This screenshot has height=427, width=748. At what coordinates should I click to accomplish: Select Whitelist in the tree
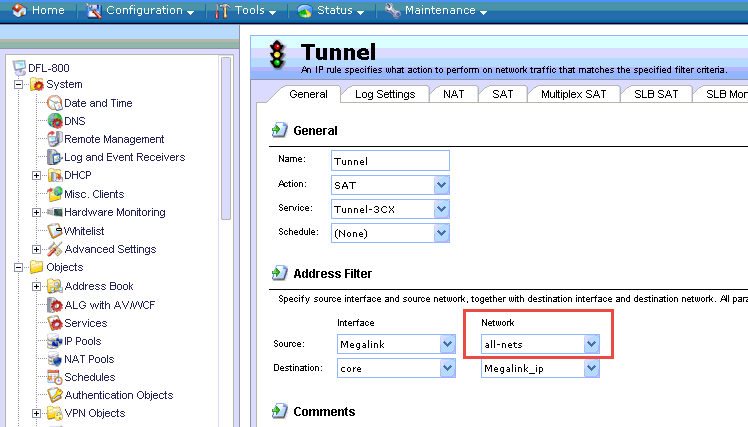(x=84, y=231)
